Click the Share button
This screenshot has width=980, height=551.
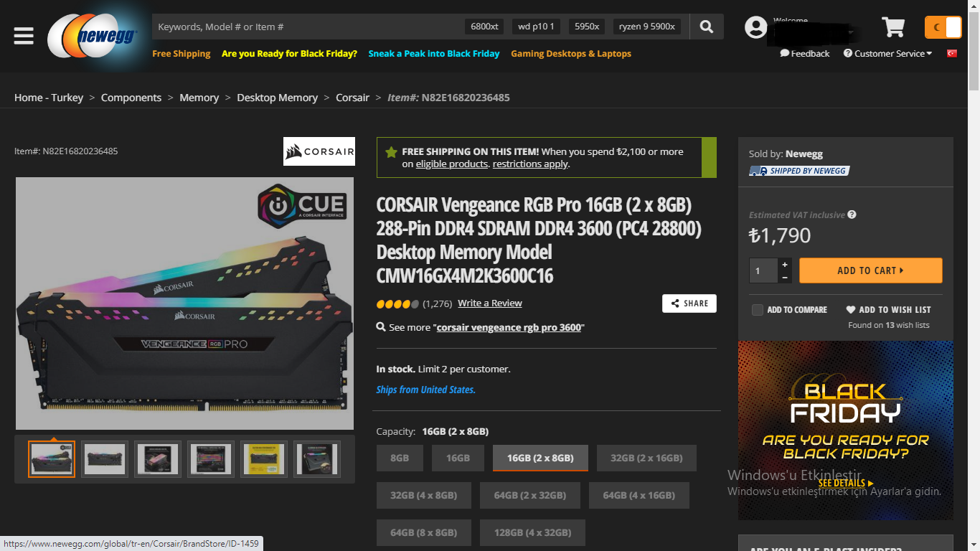coord(689,303)
